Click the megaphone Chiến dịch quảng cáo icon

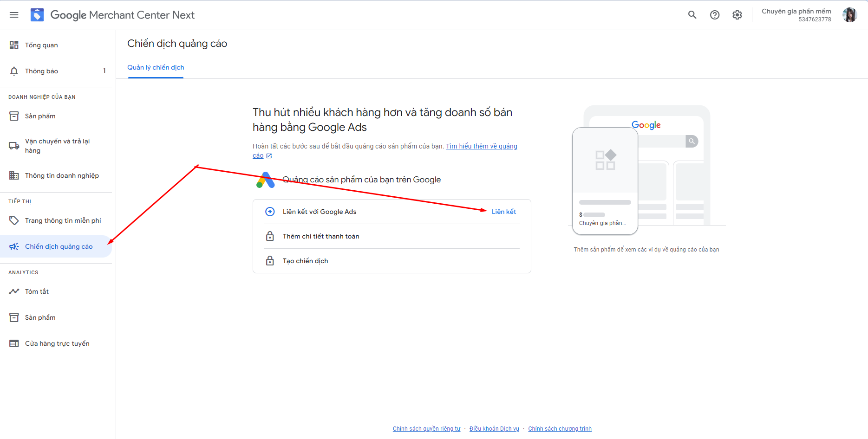tap(14, 246)
